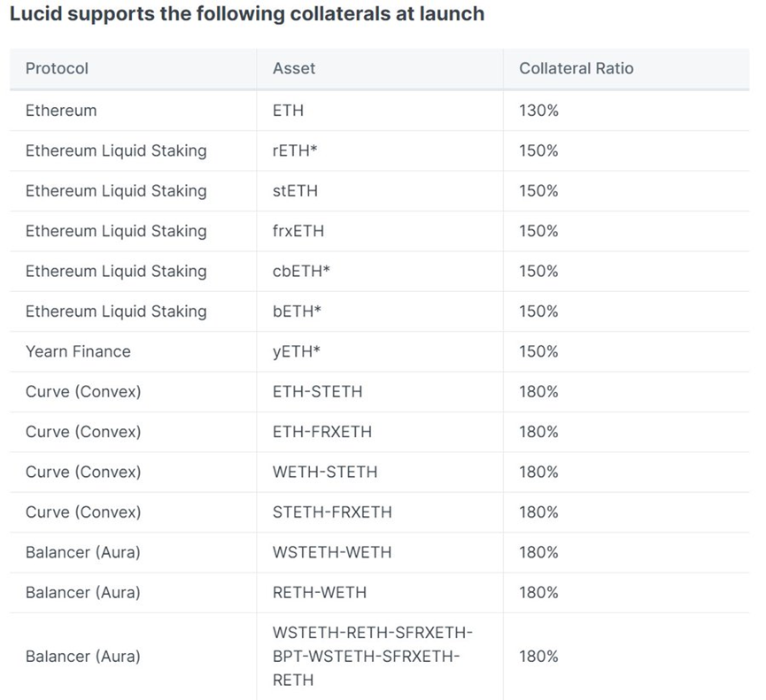Click the stETH asset entry

coord(295,190)
